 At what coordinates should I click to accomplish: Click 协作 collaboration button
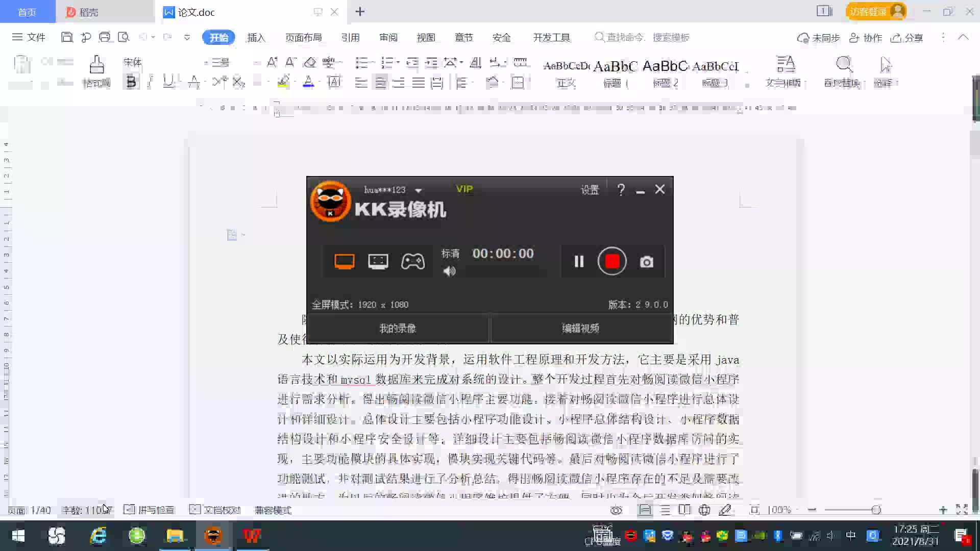[866, 38]
